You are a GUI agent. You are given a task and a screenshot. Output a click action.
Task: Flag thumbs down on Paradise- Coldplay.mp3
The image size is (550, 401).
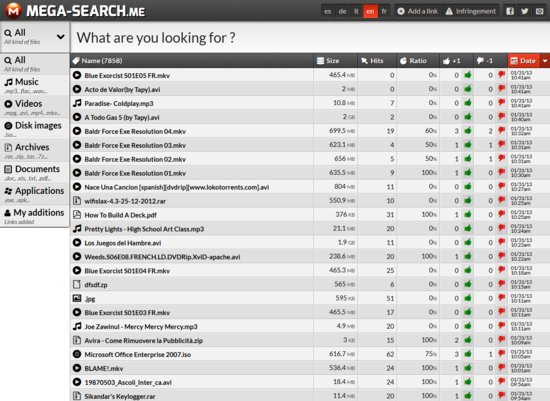[x=502, y=103]
